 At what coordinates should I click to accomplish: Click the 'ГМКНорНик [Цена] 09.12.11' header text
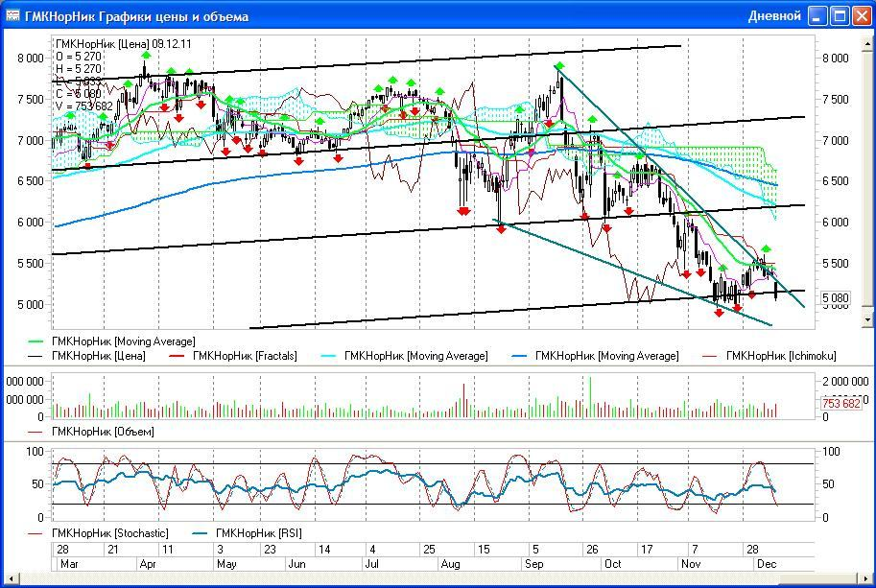pyautogui.click(x=124, y=43)
